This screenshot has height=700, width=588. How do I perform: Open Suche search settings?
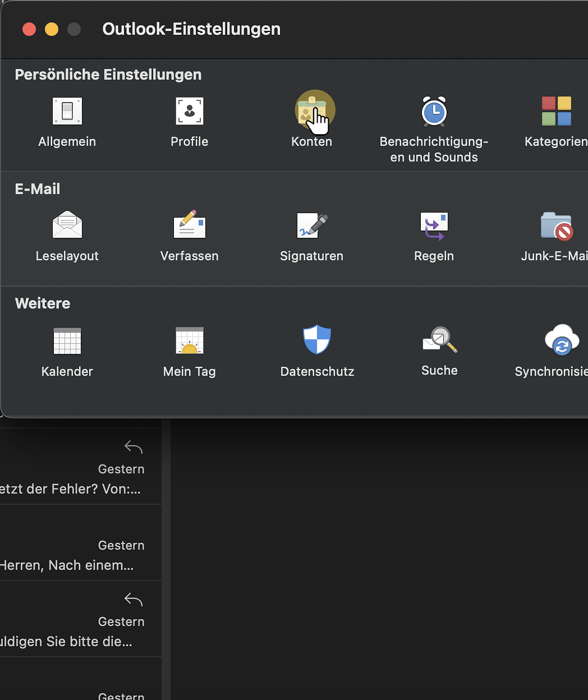click(439, 340)
